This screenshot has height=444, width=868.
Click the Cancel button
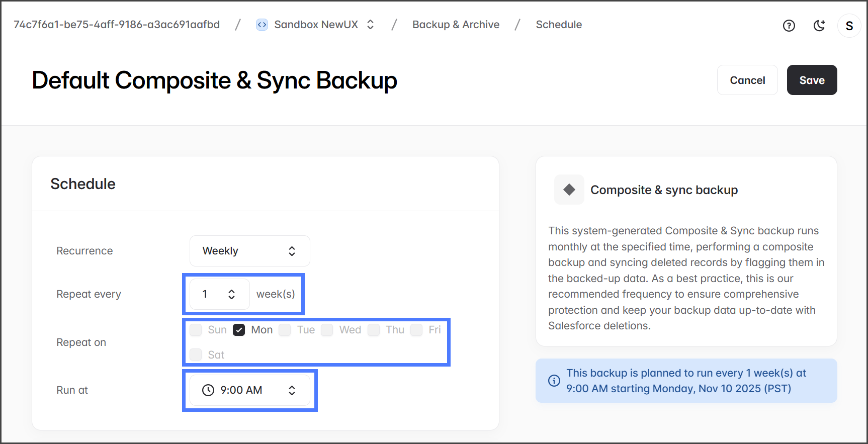click(747, 80)
